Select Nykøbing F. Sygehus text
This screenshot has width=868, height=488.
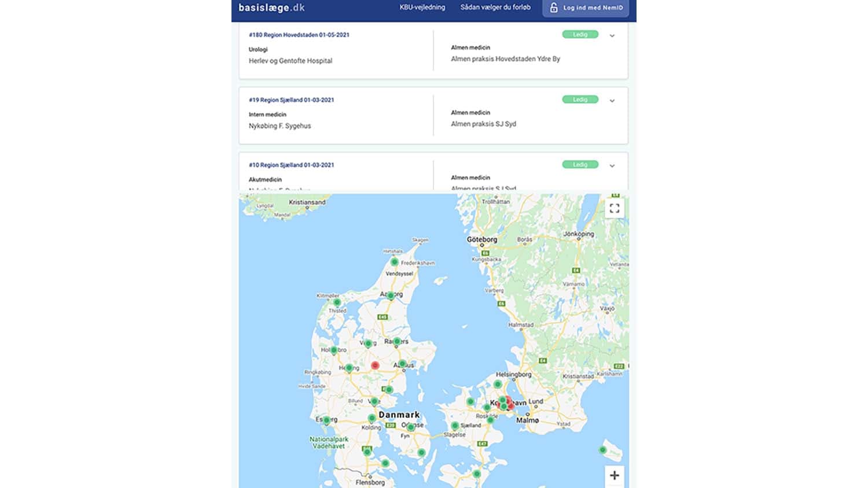pos(280,125)
